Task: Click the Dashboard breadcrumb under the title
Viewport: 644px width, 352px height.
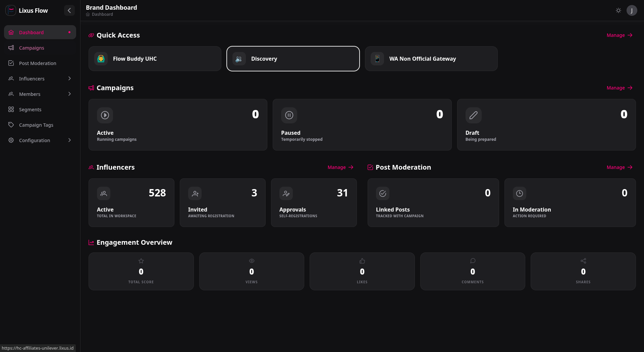Action: [x=102, y=14]
